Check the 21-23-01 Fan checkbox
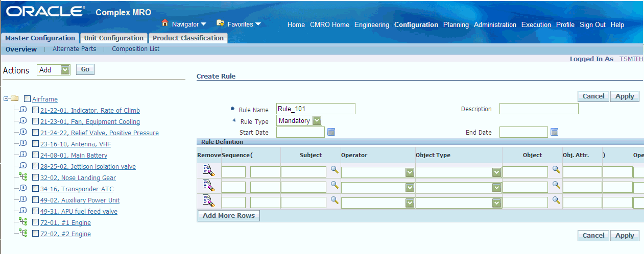Viewport: 644px width, 254px height. 36,121
